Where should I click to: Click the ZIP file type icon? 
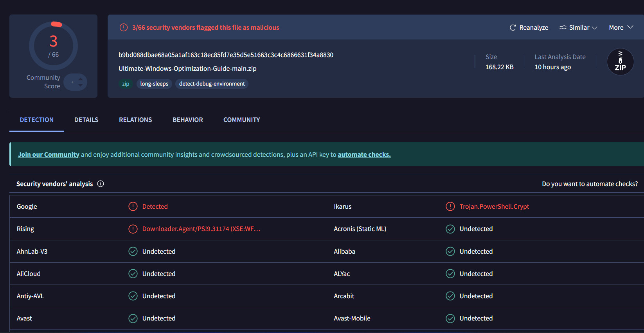(620, 62)
